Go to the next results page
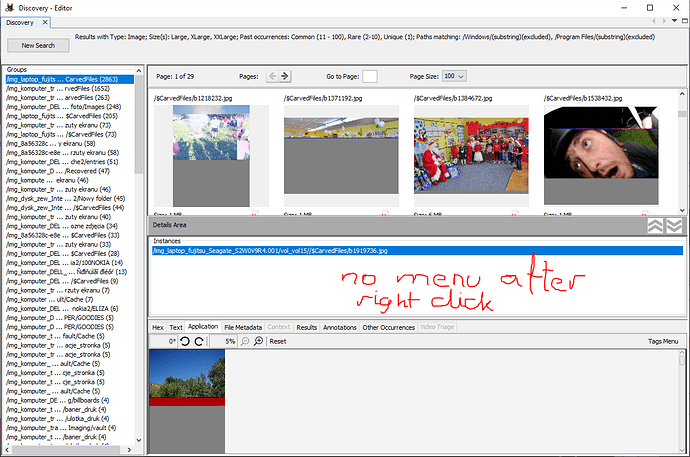This screenshot has width=690, height=457. tap(285, 76)
